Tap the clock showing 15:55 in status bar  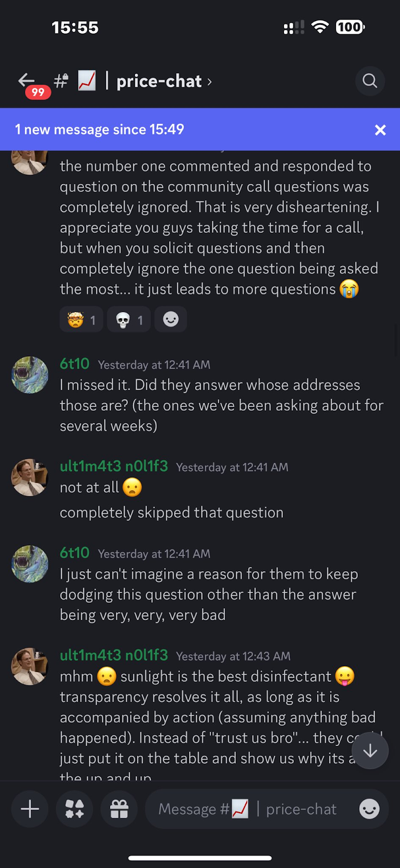tap(75, 27)
